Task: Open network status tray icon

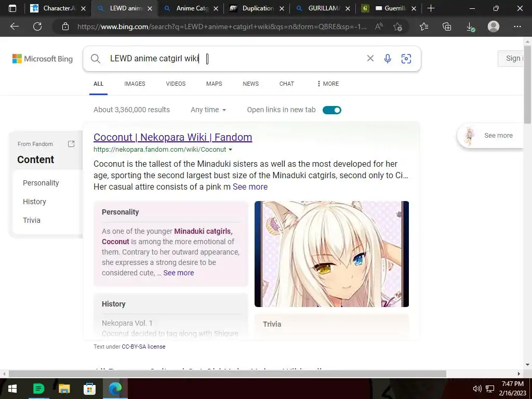Action: [x=490, y=389]
